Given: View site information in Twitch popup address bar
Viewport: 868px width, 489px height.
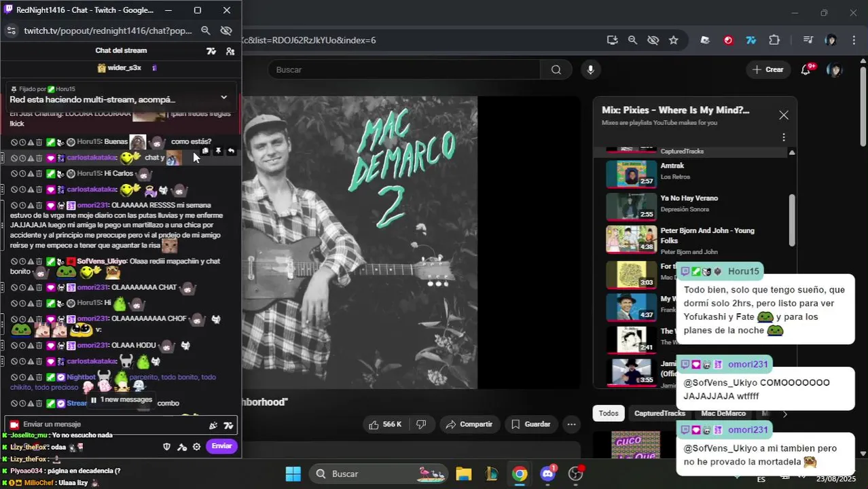Looking at the screenshot, I should click(11, 31).
